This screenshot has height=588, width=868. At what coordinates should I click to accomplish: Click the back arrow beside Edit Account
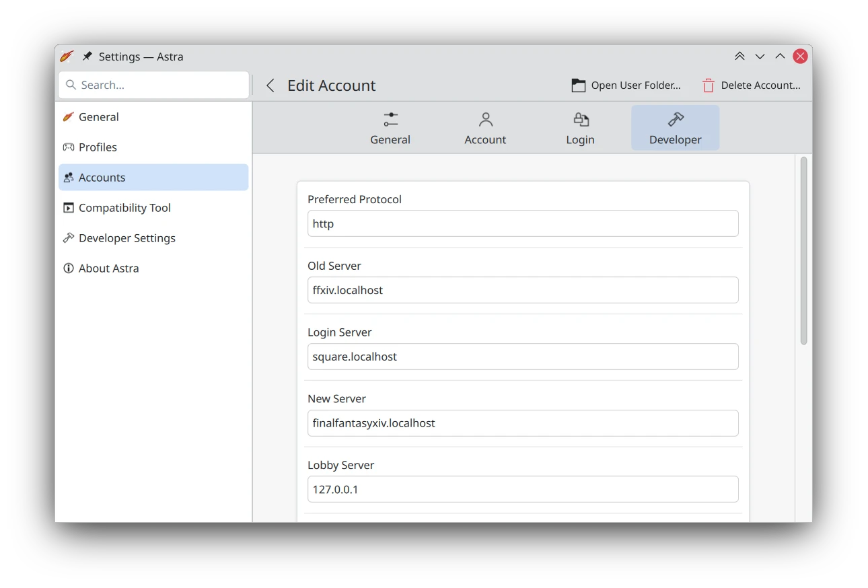click(x=270, y=85)
